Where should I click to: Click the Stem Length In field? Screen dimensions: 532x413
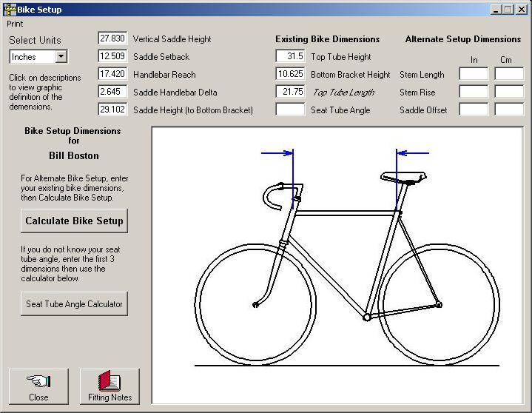[474, 73]
